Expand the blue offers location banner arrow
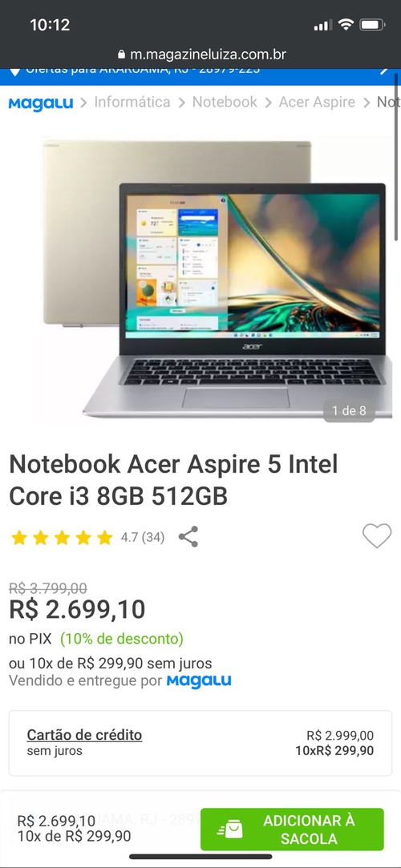Screen dimensions: 401x868 (383, 71)
